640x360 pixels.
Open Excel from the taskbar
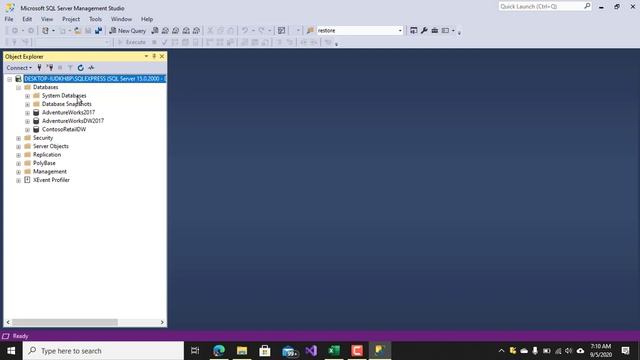tap(334, 351)
